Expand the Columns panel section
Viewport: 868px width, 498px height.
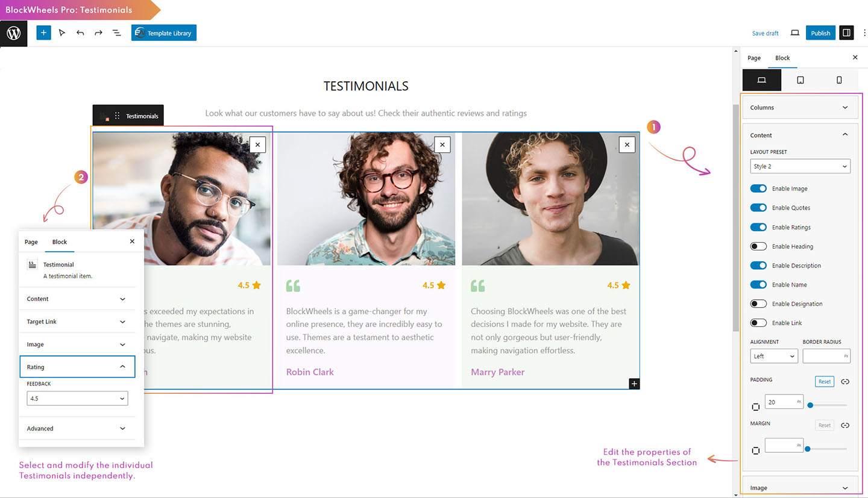coord(800,108)
